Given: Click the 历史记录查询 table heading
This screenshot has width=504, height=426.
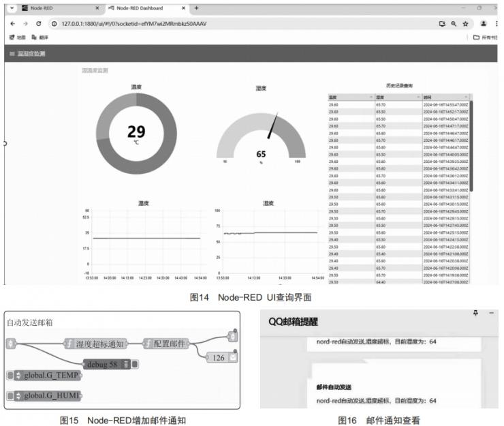Looking at the screenshot, I should [399, 86].
